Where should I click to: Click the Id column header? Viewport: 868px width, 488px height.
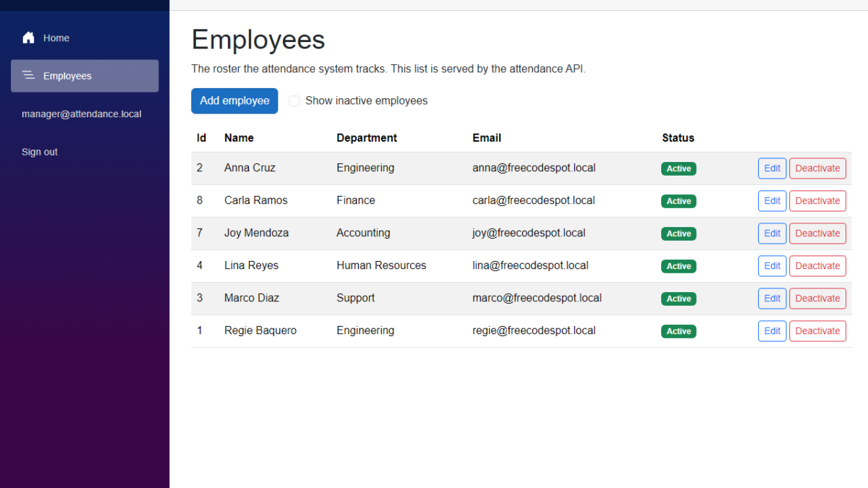pos(201,137)
